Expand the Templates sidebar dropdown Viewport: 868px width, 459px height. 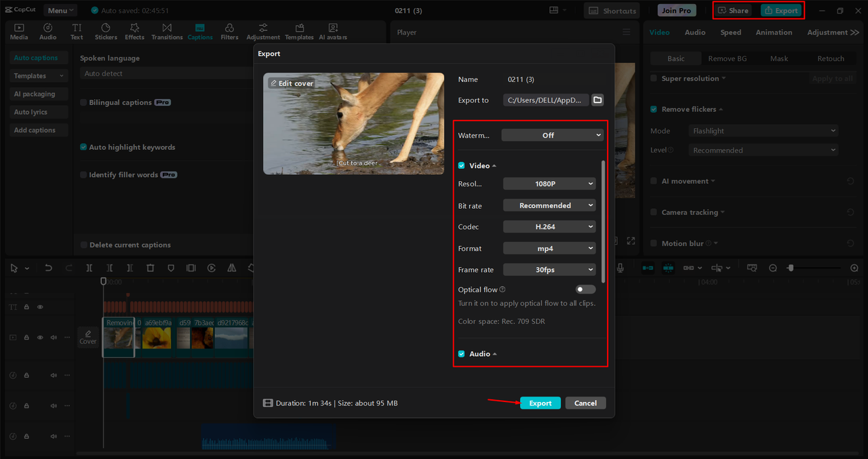[x=39, y=76]
